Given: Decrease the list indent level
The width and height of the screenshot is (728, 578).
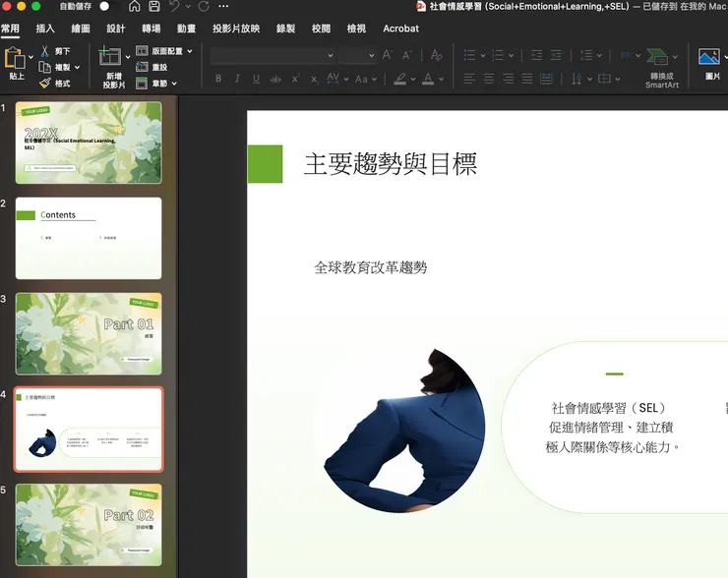Looking at the screenshot, I should (537, 55).
